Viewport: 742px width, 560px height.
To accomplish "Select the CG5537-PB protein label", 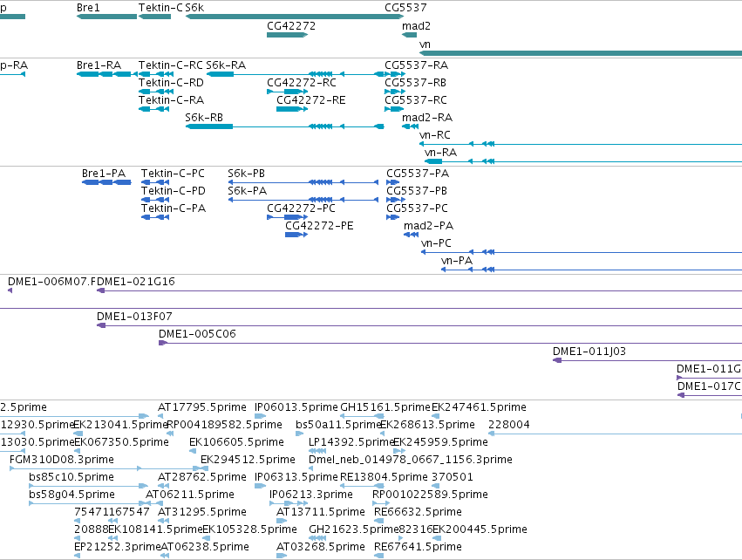I will pos(417,191).
